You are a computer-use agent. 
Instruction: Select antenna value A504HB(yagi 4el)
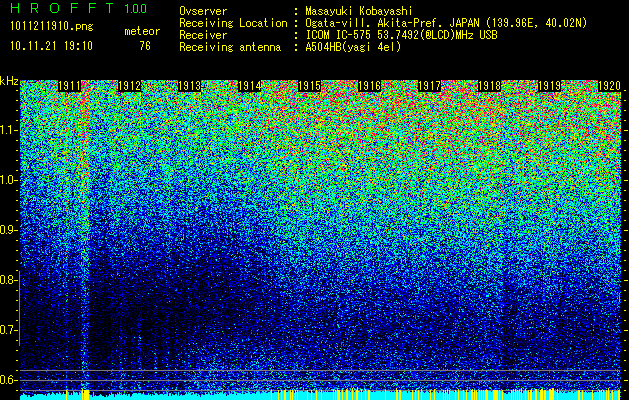point(353,47)
